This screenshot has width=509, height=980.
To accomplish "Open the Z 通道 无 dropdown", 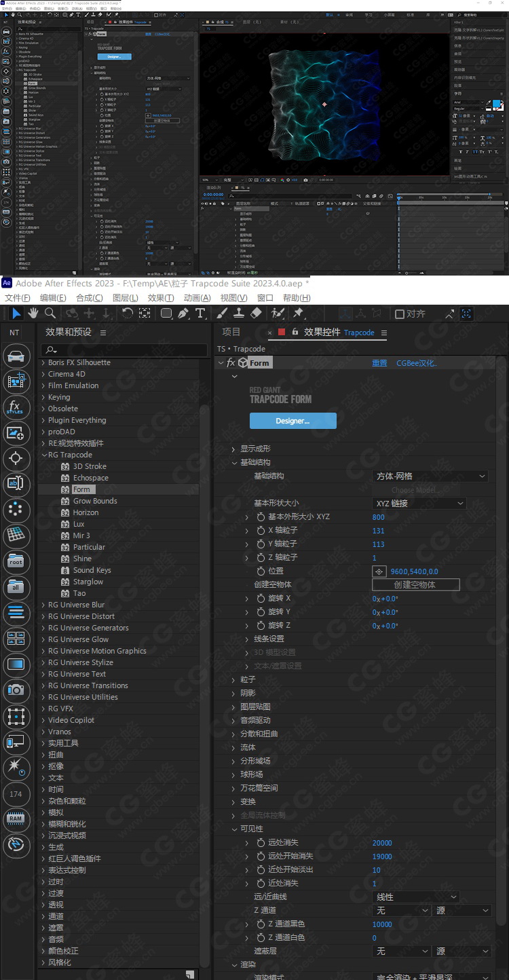I will pyautogui.click(x=401, y=911).
